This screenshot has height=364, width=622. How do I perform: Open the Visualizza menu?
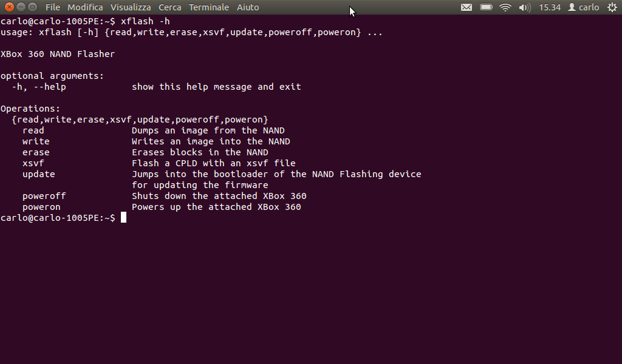(x=131, y=7)
